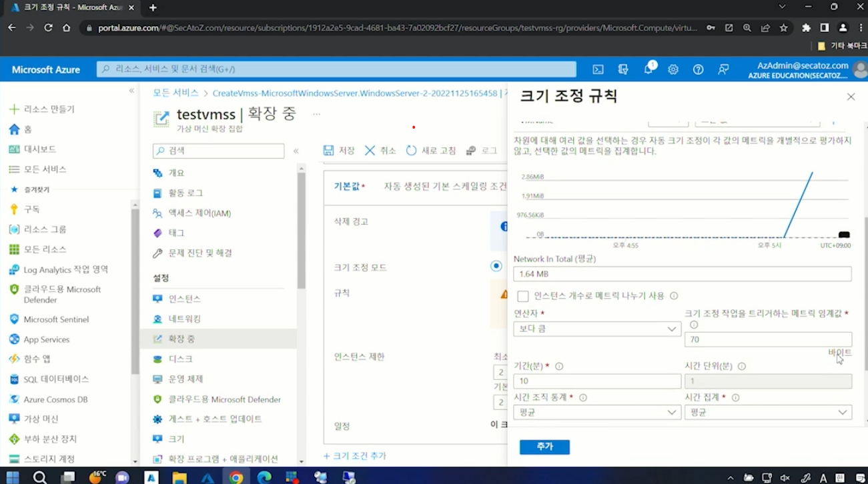Click the 취소 X icon in toolbar
This screenshot has height=484, width=868.
point(370,151)
